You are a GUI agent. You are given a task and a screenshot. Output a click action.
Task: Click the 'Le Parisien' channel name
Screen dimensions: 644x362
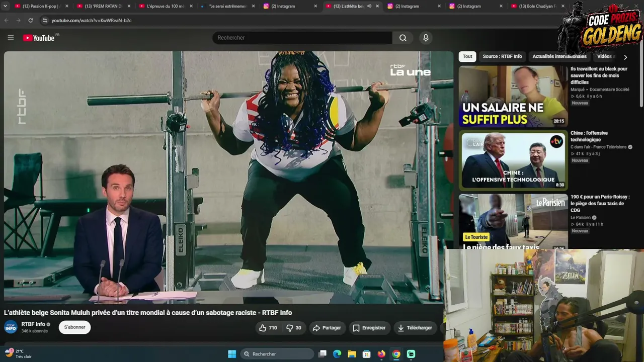(581, 218)
